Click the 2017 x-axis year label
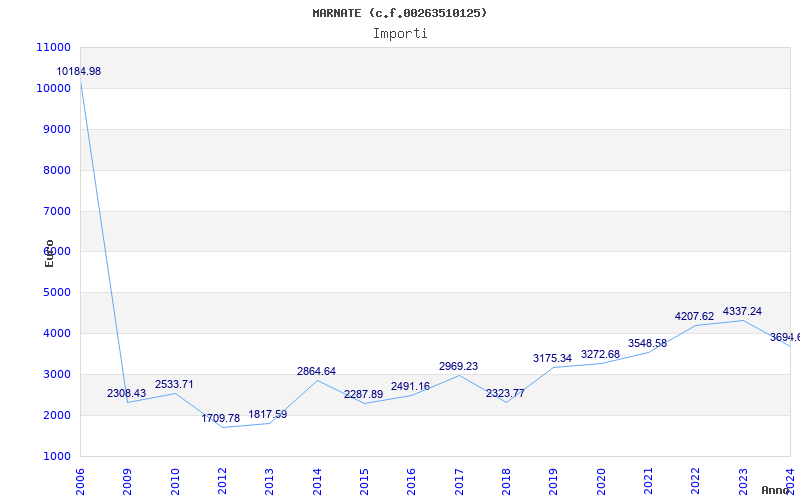Viewport: 800px width, 500px height. [x=459, y=482]
